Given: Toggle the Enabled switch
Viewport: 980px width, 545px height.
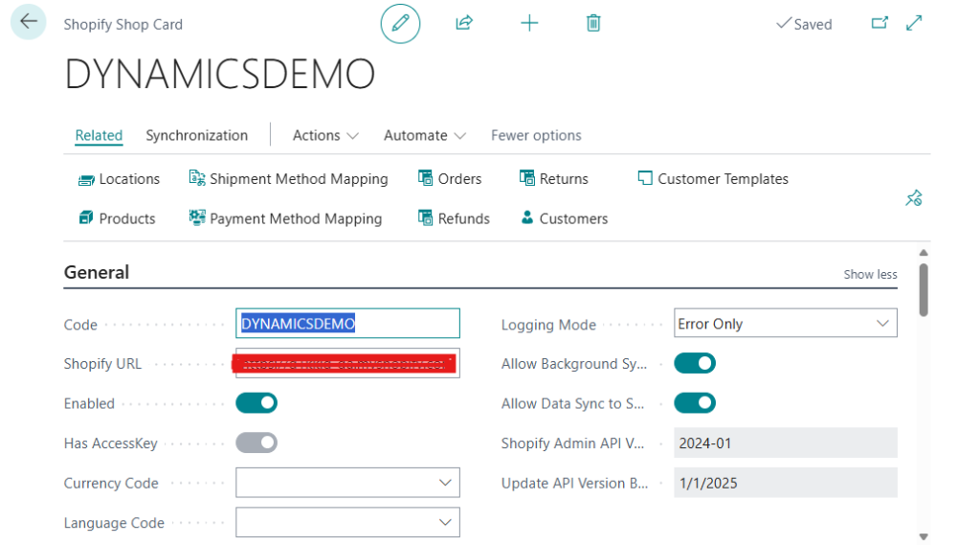Looking at the screenshot, I should point(256,403).
